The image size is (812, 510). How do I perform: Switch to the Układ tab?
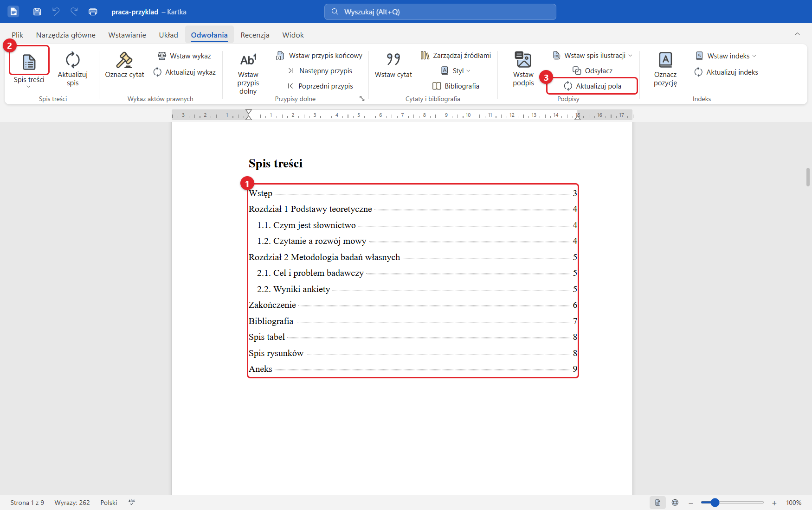tap(168, 35)
